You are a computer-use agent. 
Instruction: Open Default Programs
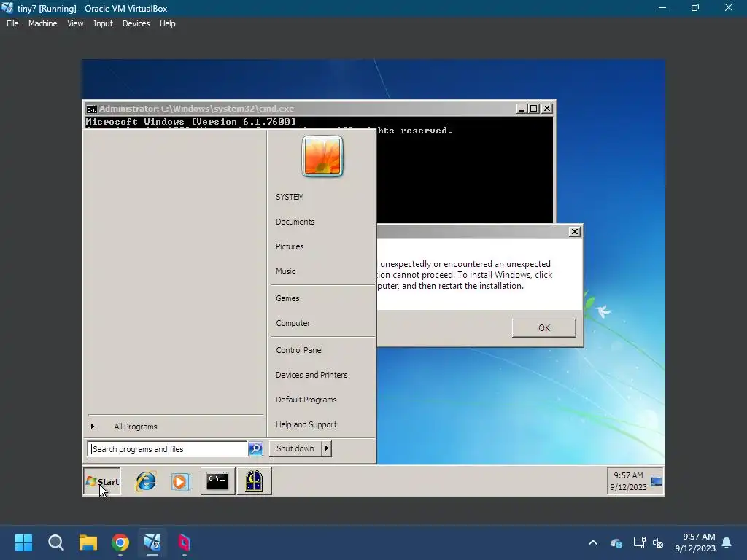[306, 400]
